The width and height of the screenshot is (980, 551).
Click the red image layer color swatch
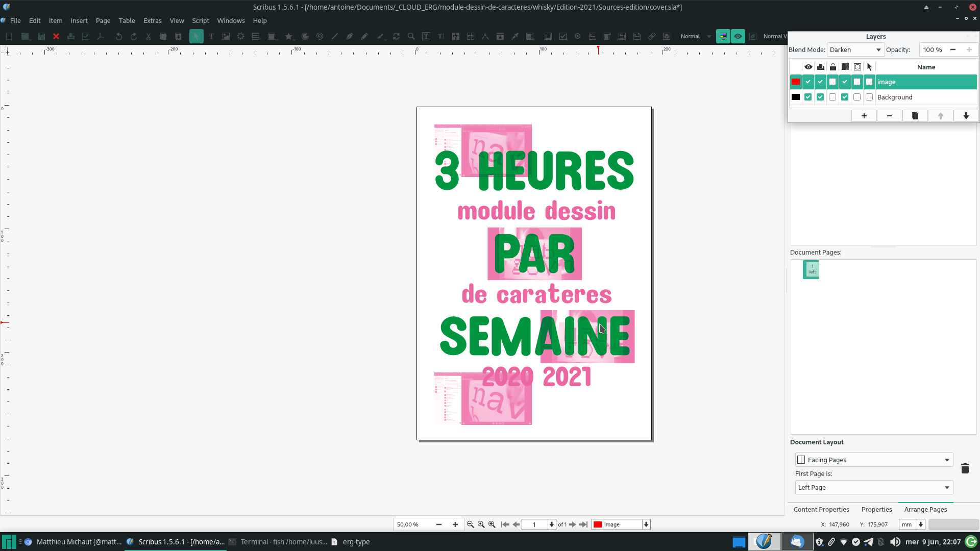tap(796, 82)
